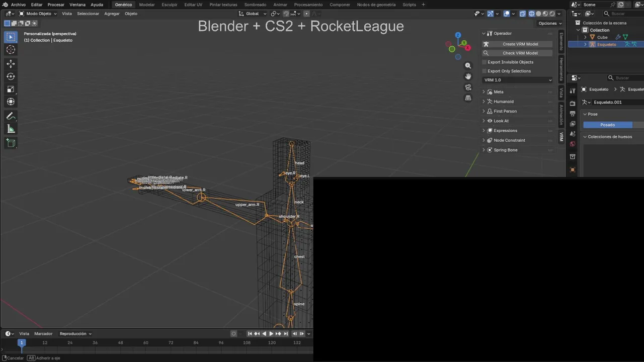Open the Modo Objeto mode dropdown

click(38, 14)
